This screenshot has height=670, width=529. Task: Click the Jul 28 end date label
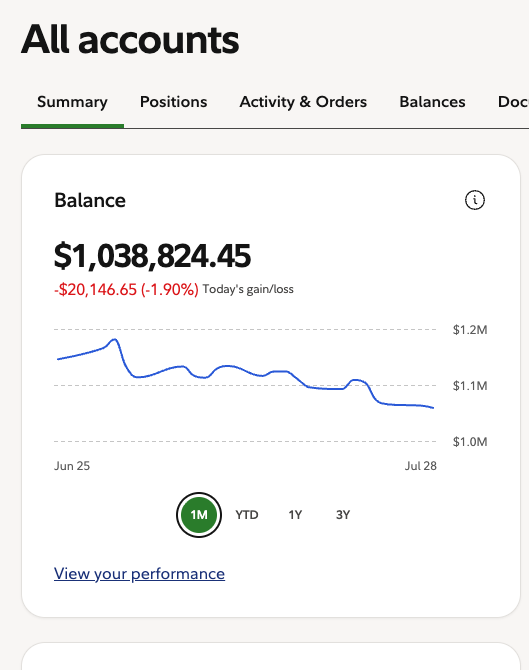[421, 466]
